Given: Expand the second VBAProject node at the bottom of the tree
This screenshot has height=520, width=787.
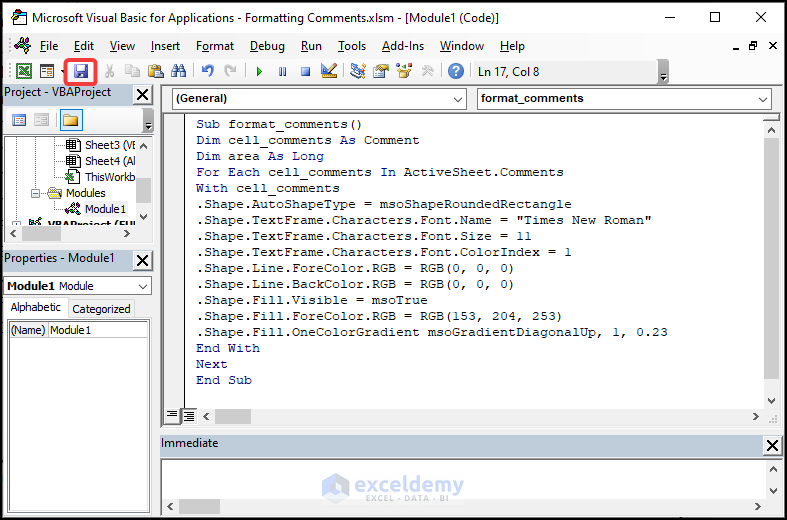Looking at the screenshot, I should coord(17,224).
